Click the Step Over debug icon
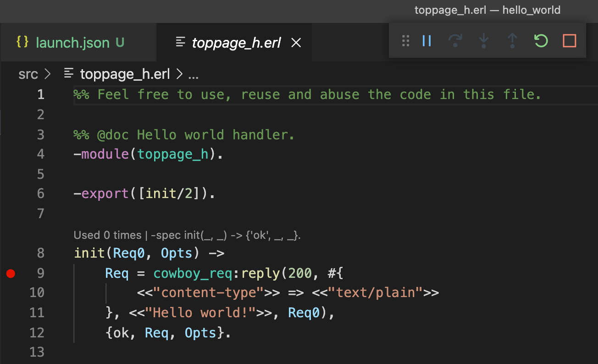 pos(455,41)
